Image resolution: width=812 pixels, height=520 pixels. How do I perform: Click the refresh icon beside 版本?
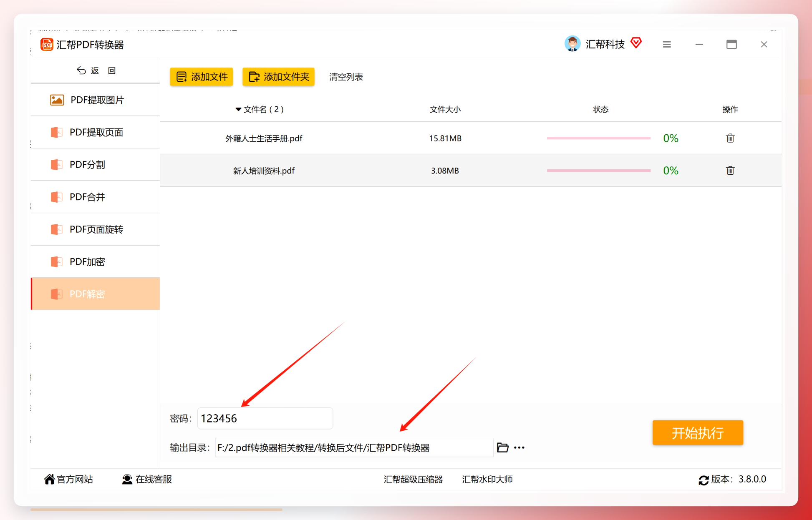[x=704, y=480]
